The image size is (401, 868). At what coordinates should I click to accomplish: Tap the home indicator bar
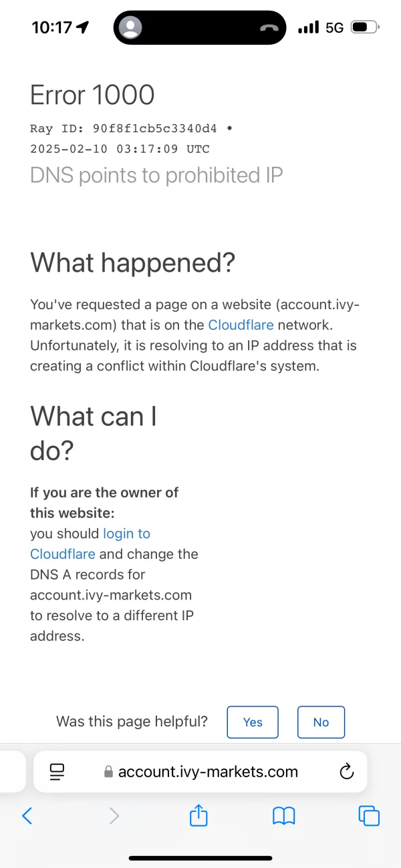(x=200, y=858)
